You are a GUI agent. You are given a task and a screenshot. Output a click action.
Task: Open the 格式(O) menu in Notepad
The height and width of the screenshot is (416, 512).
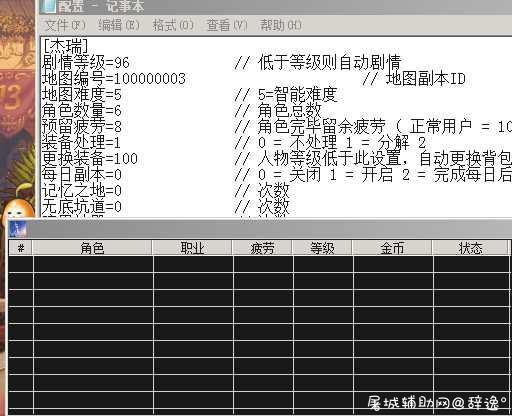click(173, 25)
